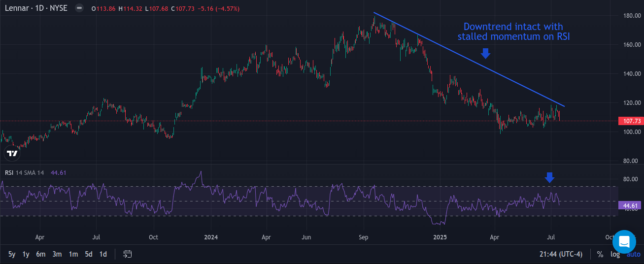Toggle log scale mode

click(615, 254)
